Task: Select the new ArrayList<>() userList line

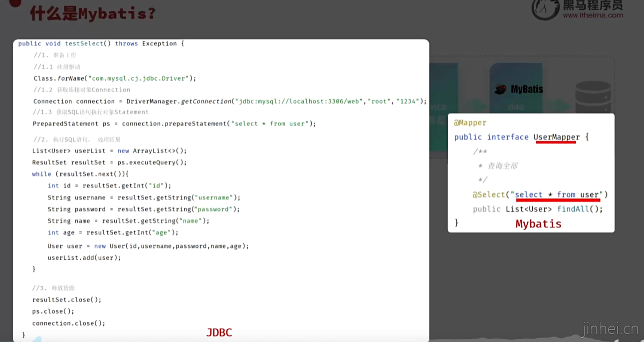Action: coord(109,151)
